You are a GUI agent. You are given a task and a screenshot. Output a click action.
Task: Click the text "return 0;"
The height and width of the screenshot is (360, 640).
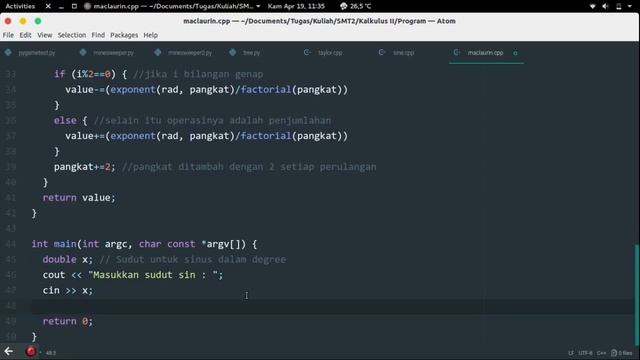tap(68, 321)
